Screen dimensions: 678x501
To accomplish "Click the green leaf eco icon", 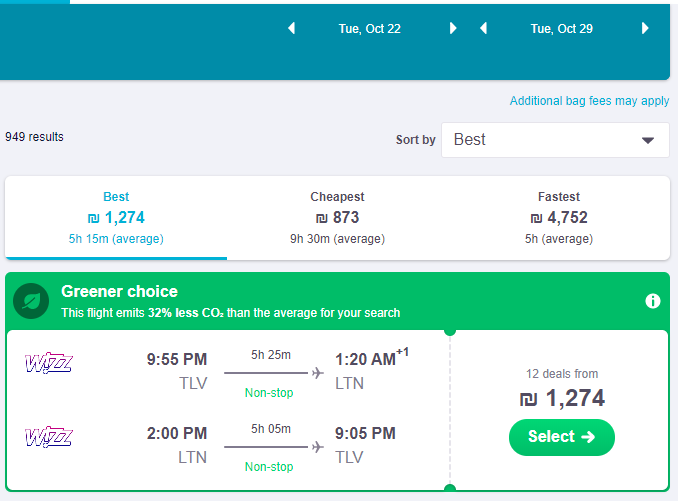I will (33, 301).
